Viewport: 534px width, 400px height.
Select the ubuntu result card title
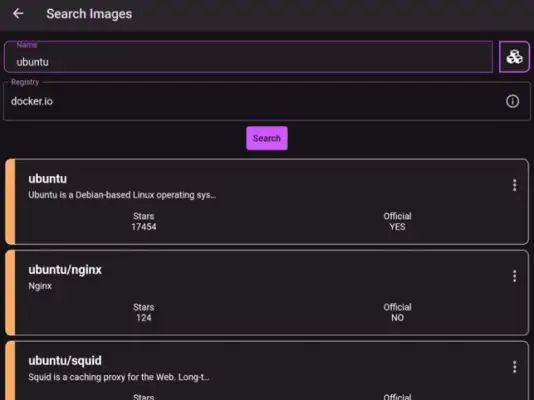pyautogui.click(x=47, y=179)
